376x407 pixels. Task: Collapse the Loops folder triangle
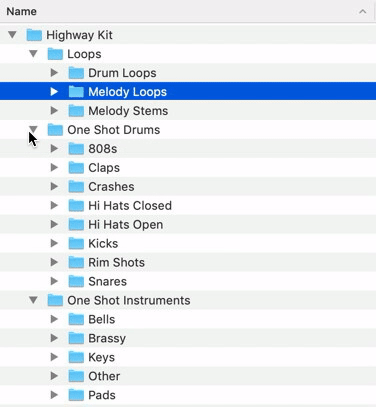click(x=33, y=54)
